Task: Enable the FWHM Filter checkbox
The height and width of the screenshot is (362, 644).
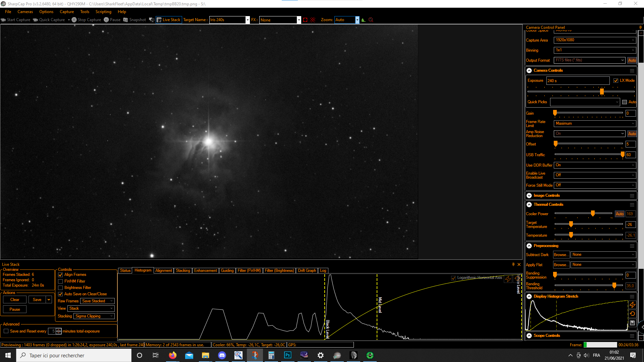Action: point(60,282)
